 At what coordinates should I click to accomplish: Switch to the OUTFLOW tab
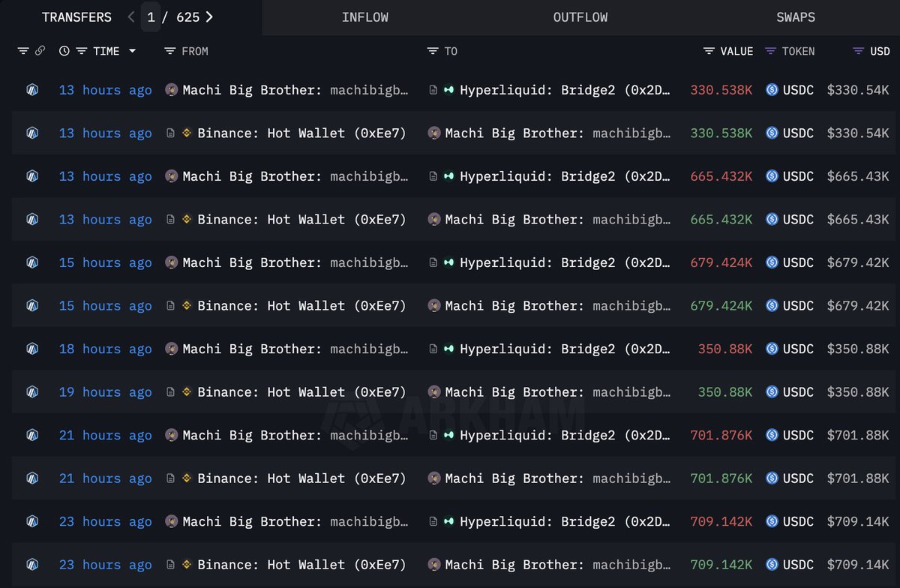580,17
